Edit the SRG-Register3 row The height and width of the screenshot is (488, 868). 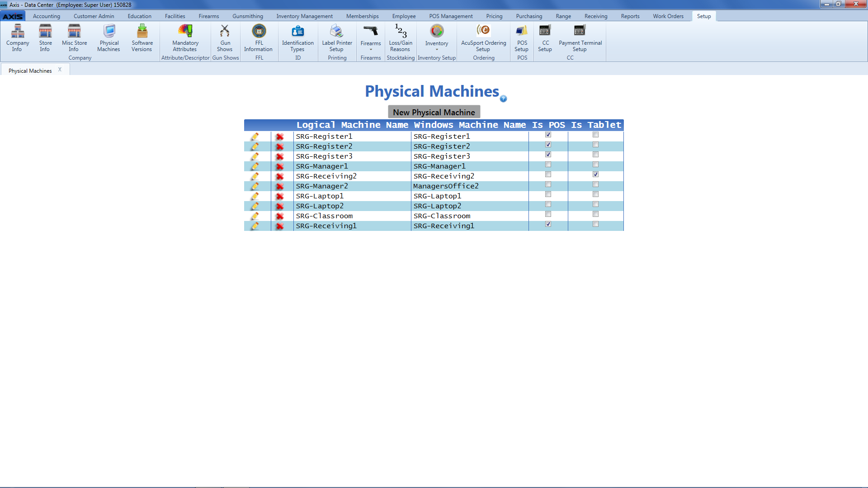pyautogui.click(x=255, y=156)
